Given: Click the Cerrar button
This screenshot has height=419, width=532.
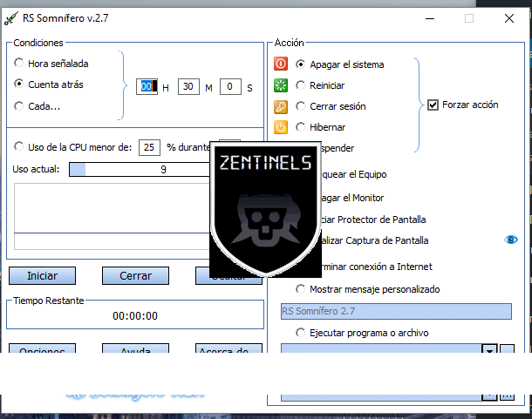Looking at the screenshot, I should tap(135, 275).
